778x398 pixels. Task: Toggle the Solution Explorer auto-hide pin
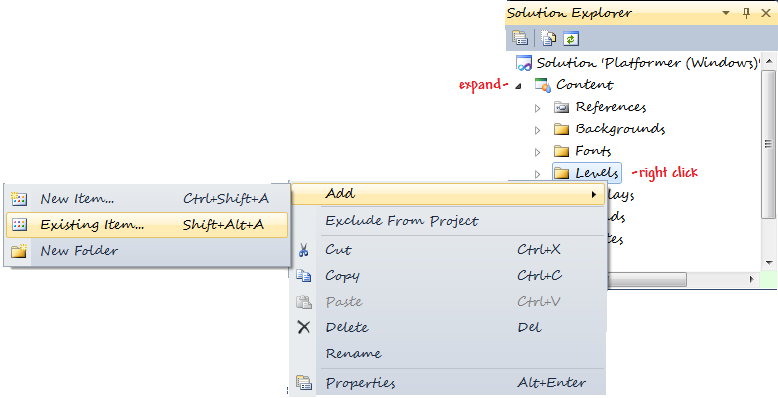tap(747, 13)
